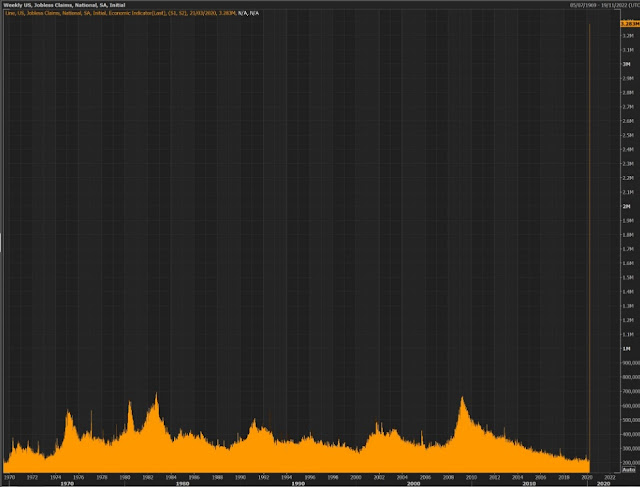Viewport: 640px width, 487px height.
Task: Click the 2M label on the price axis
Action: 626,206
